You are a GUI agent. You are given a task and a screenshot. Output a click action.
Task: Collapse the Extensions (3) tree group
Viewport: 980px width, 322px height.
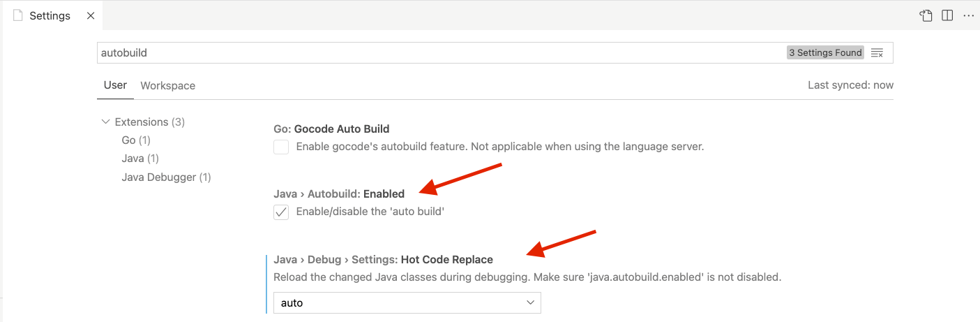(x=106, y=122)
